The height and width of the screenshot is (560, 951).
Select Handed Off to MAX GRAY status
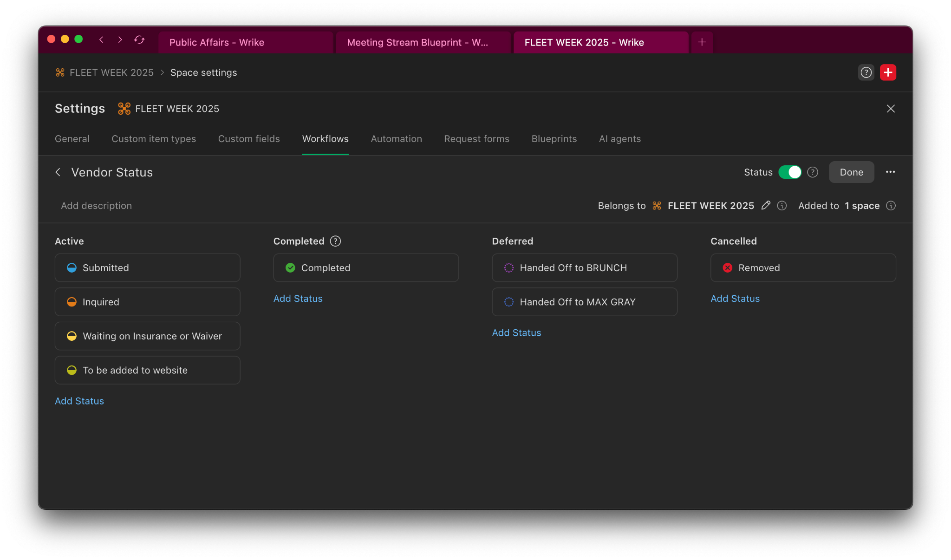tap(585, 302)
